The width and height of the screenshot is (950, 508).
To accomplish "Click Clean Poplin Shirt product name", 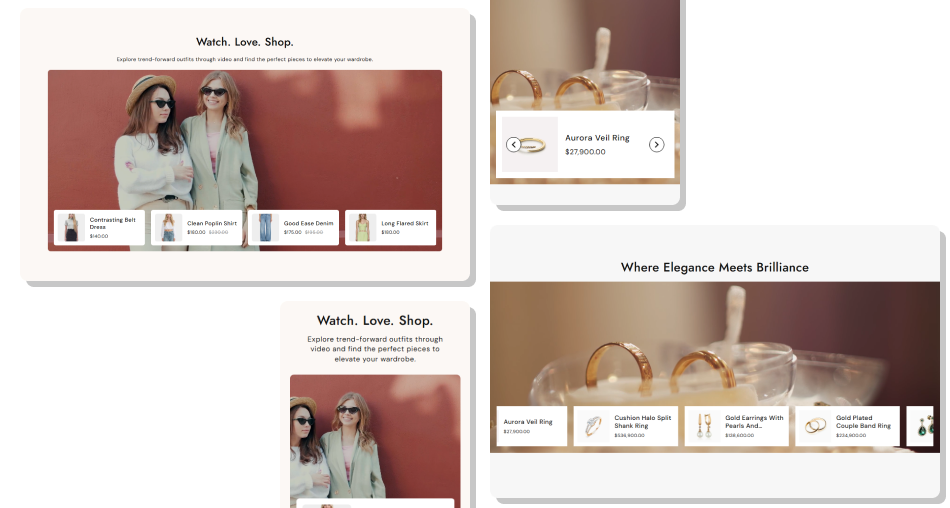I will point(212,223).
